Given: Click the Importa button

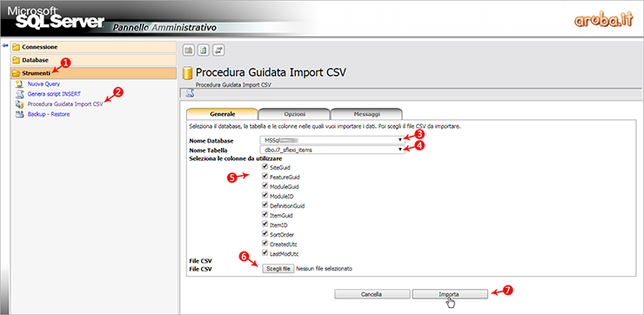Looking at the screenshot, I should point(450,294).
